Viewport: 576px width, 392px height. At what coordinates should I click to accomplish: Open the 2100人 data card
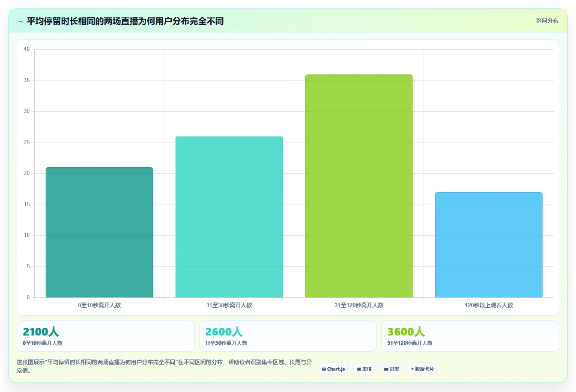[x=106, y=336]
